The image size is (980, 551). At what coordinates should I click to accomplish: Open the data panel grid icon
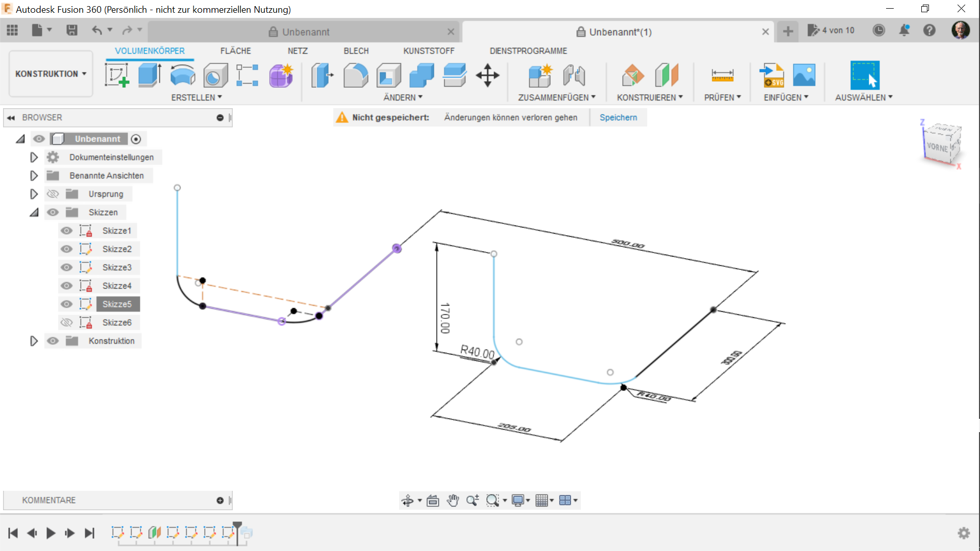12,31
